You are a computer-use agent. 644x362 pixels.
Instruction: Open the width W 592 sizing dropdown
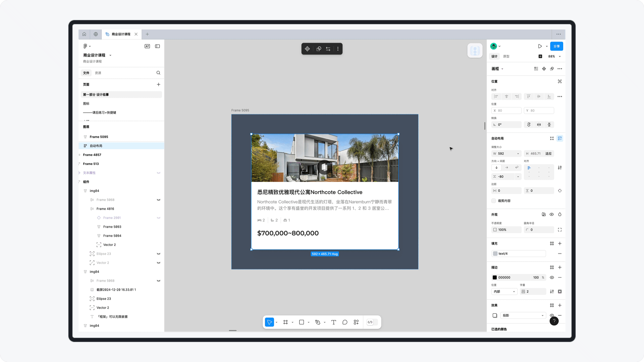[x=518, y=154]
